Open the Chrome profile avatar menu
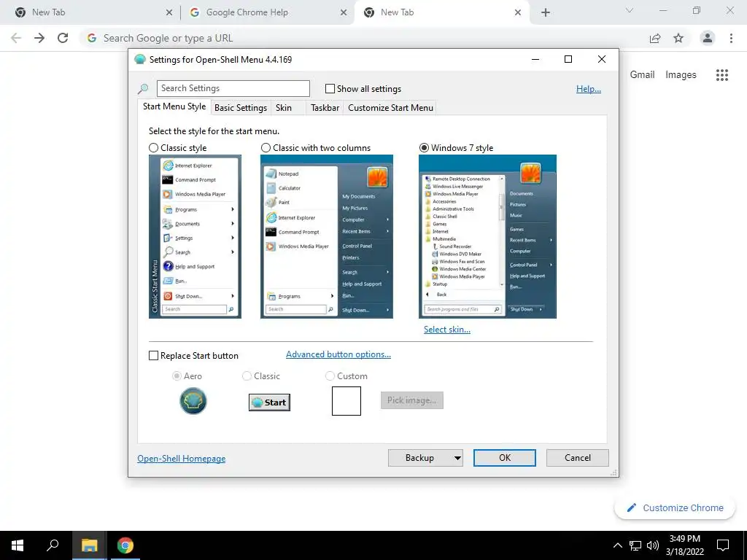Image resolution: width=747 pixels, height=560 pixels. [x=708, y=38]
